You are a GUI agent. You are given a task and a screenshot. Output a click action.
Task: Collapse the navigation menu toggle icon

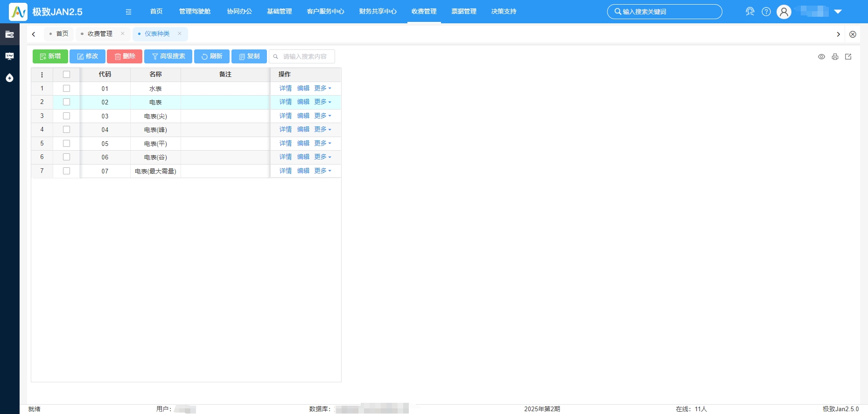pyautogui.click(x=128, y=12)
